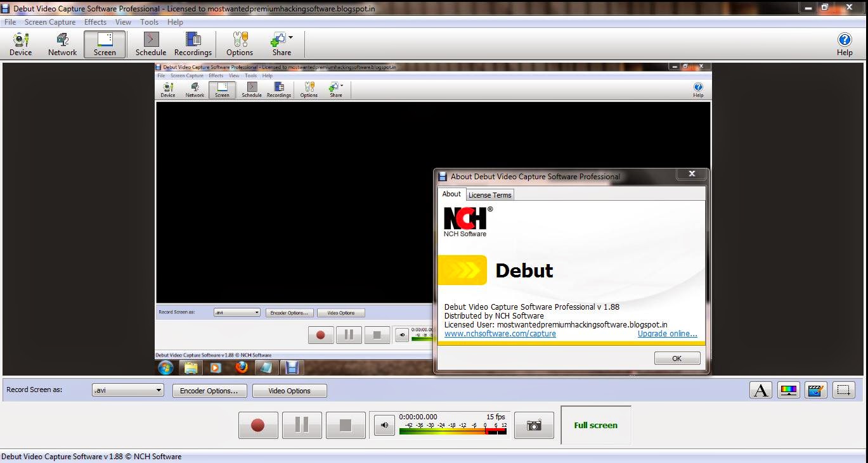Click the green Full screen button
This screenshot has height=463, width=868.
point(595,425)
